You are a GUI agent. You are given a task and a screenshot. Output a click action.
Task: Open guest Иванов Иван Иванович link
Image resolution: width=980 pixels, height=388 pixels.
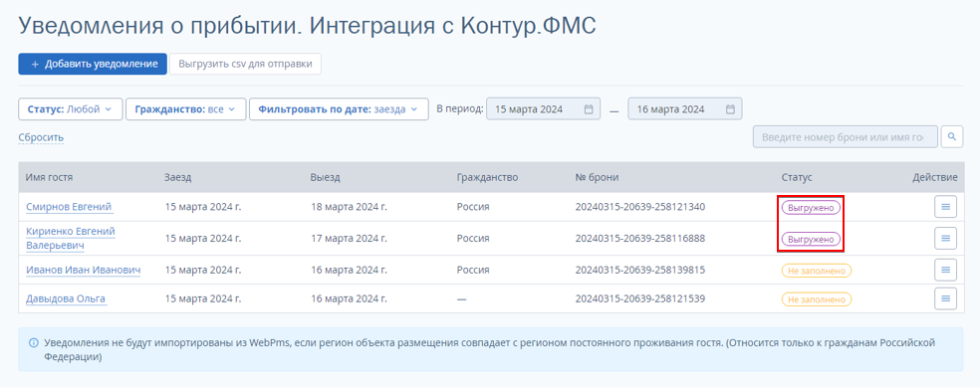click(83, 270)
